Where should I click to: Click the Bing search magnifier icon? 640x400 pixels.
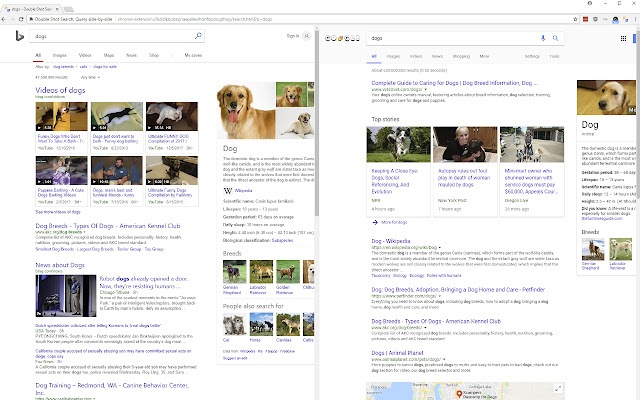coord(199,36)
